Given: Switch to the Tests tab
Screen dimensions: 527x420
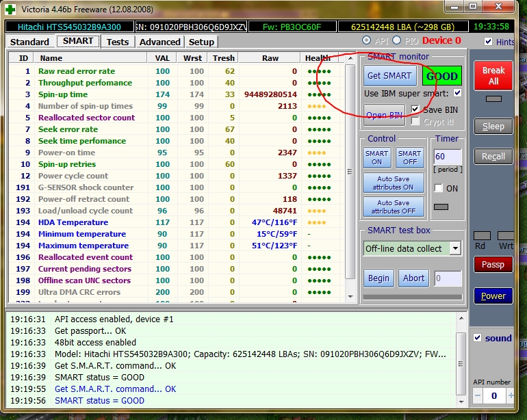Looking at the screenshot, I should 118,42.
